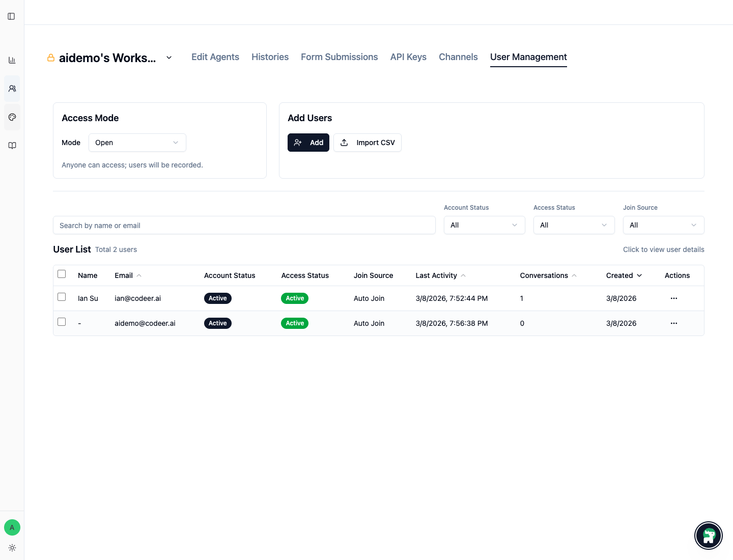
Task: Toggle the select-all users checkbox
Action: click(62, 273)
